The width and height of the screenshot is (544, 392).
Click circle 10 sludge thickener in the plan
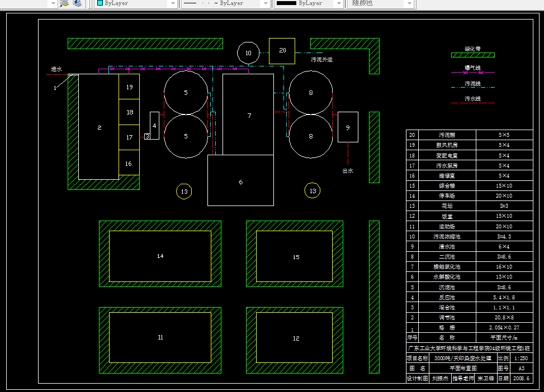click(248, 53)
